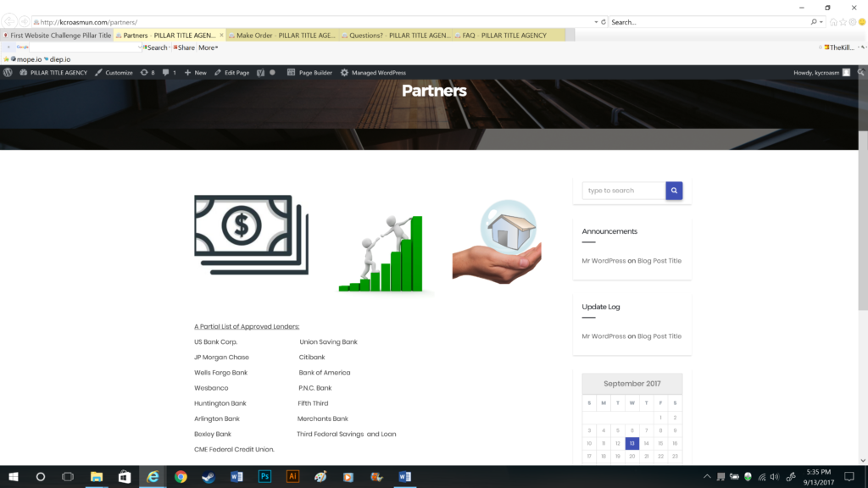Click the comments bubble icon in admin bar
868x488 pixels.
[170, 73]
